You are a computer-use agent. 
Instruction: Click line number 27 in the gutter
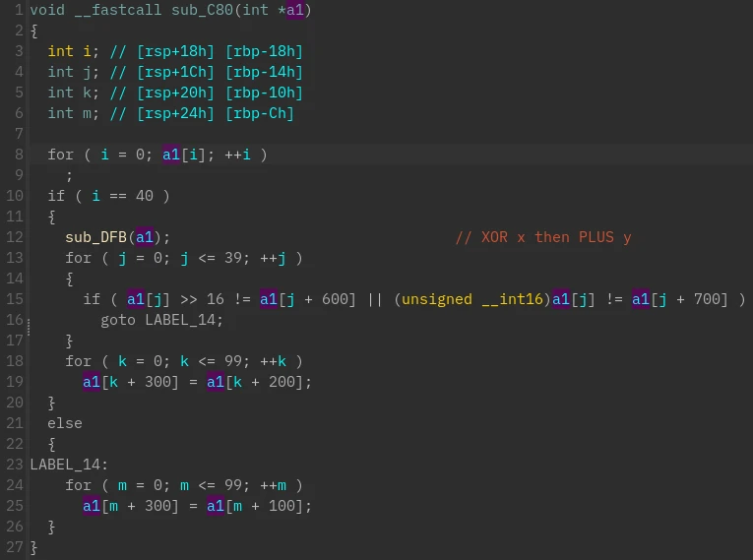click(14, 547)
